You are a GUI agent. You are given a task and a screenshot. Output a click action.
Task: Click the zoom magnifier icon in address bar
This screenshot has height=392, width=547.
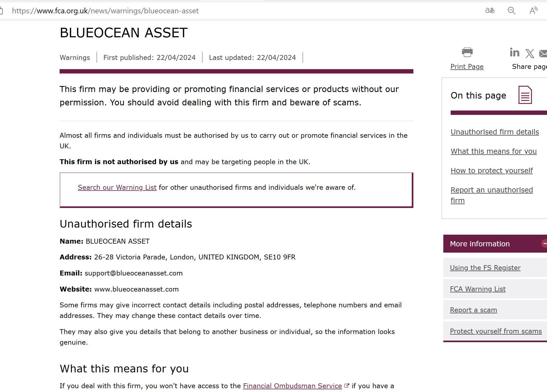click(x=511, y=11)
